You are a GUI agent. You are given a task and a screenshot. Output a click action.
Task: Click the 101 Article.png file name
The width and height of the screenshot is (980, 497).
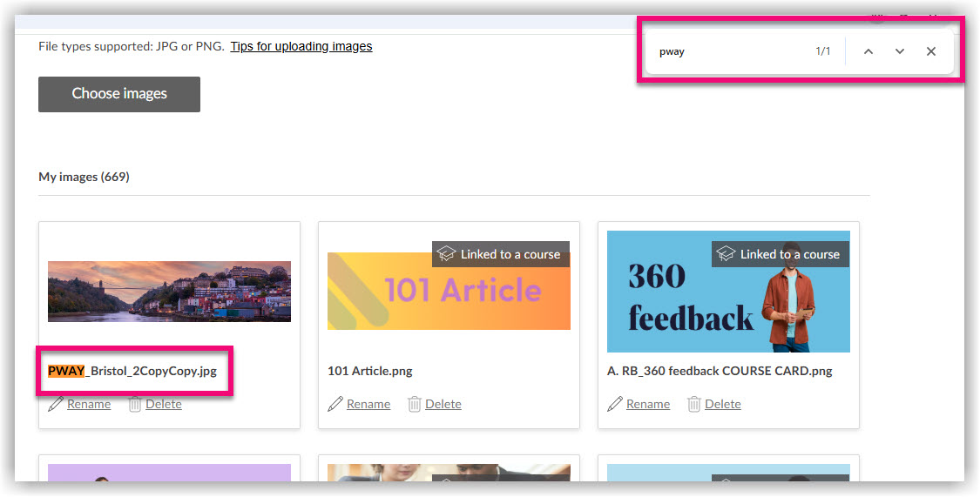370,371
